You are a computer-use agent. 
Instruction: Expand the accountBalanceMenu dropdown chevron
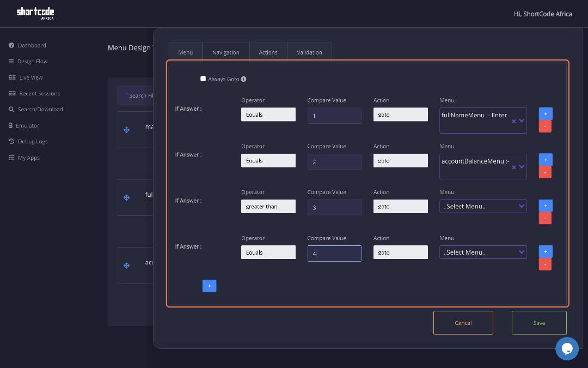(522, 166)
